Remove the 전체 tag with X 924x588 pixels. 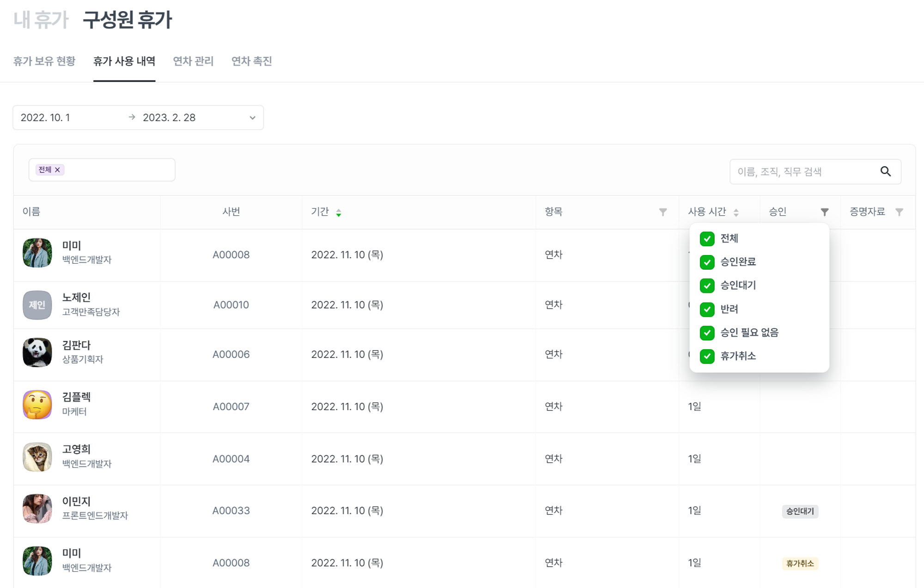[58, 170]
